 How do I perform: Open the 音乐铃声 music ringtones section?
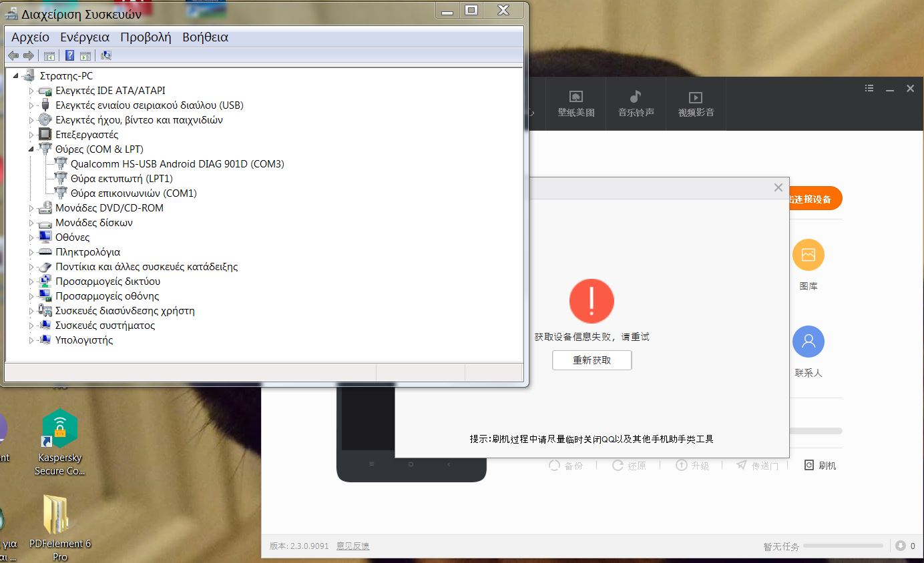(x=636, y=103)
